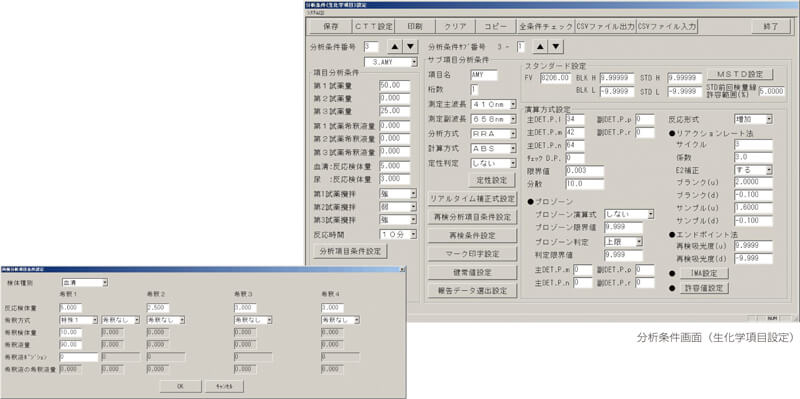Click the STD L input field
The width and height of the screenshot is (800, 399).
coord(685,92)
